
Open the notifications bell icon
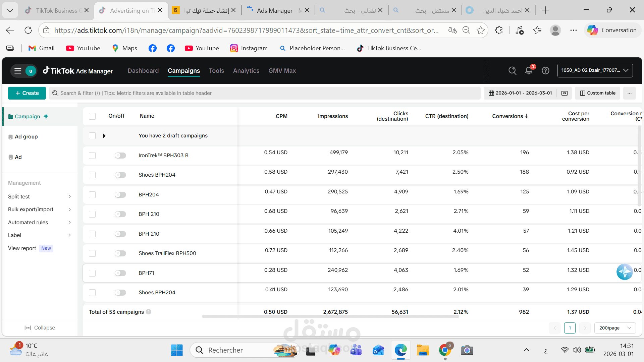click(529, 71)
